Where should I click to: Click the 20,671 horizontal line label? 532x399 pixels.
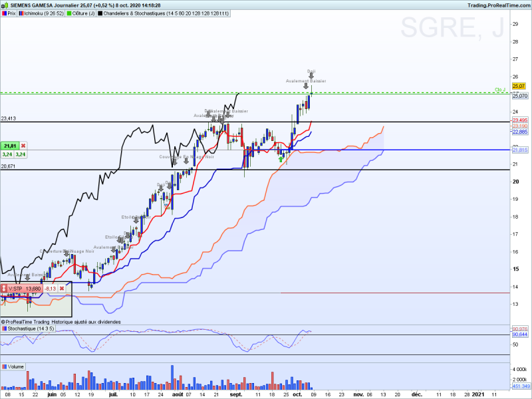9,166
